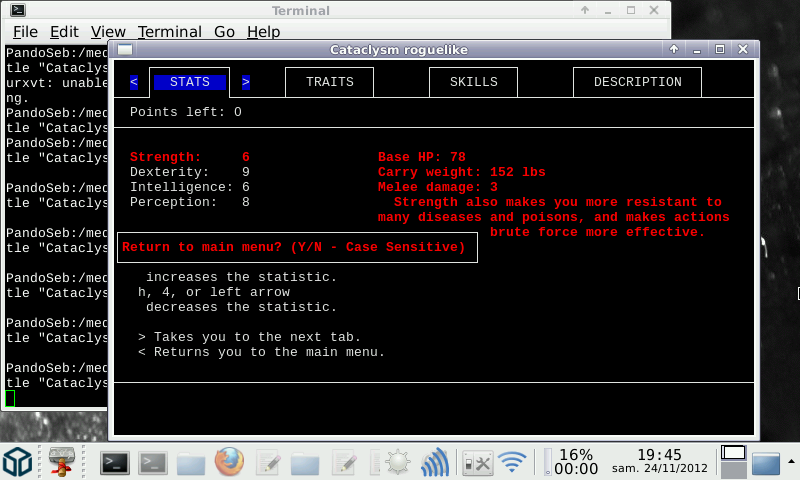Click the right > arrow beside STATS
Image resolution: width=800 pixels, height=480 pixels.
(x=246, y=82)
